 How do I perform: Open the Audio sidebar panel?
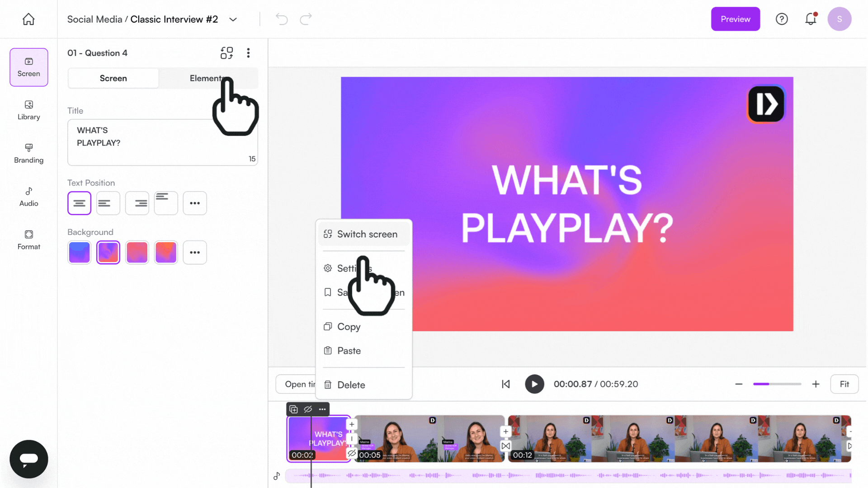tap(28, 197)
